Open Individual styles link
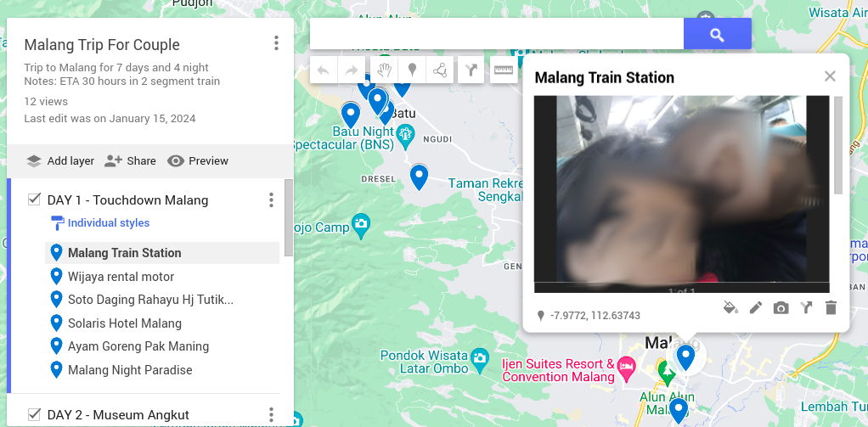The height and width of the screenshot is (427, 868). pyautogui.click(x=109, y=223)
